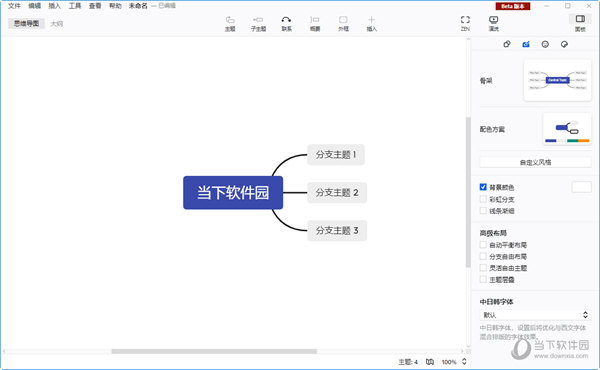Screen dimensions: 600x370
Task: Toggle the 背景颜色 checkbox
Action: click(x=483, y=187)
